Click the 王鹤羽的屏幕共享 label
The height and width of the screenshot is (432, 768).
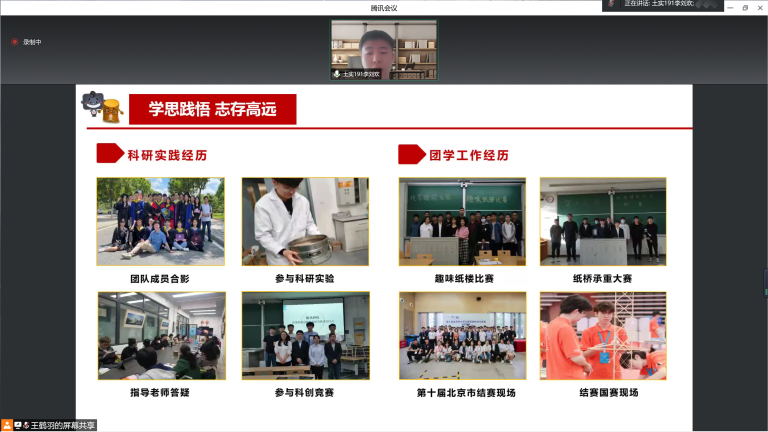click(x=64, y=425)
